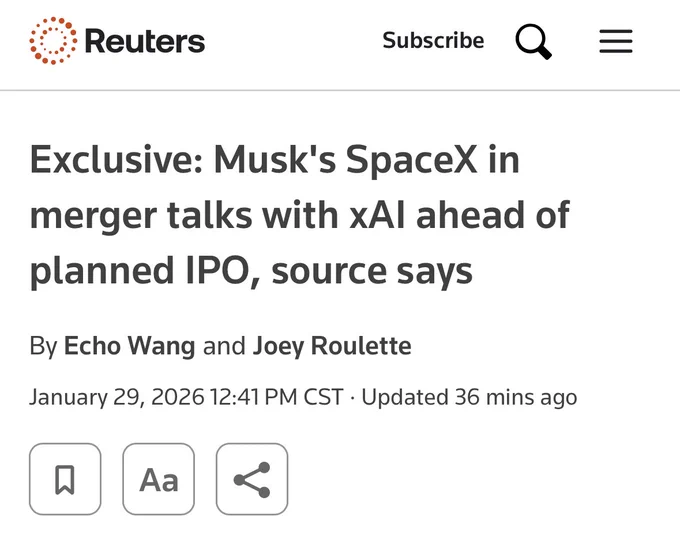
Task: Select the Updated 36 mins ago label
Action: click(x=469, y=397)
